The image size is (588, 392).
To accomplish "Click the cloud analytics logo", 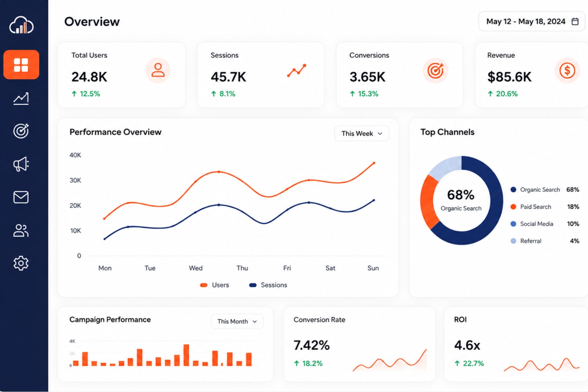I will (21, 25).
